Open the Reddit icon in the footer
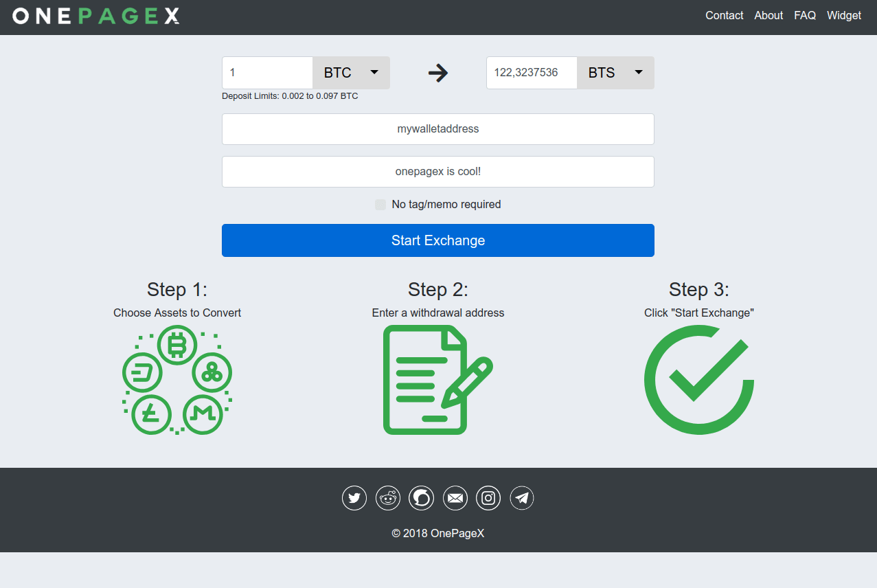877x588 pixels. click(x=388, y=498)
